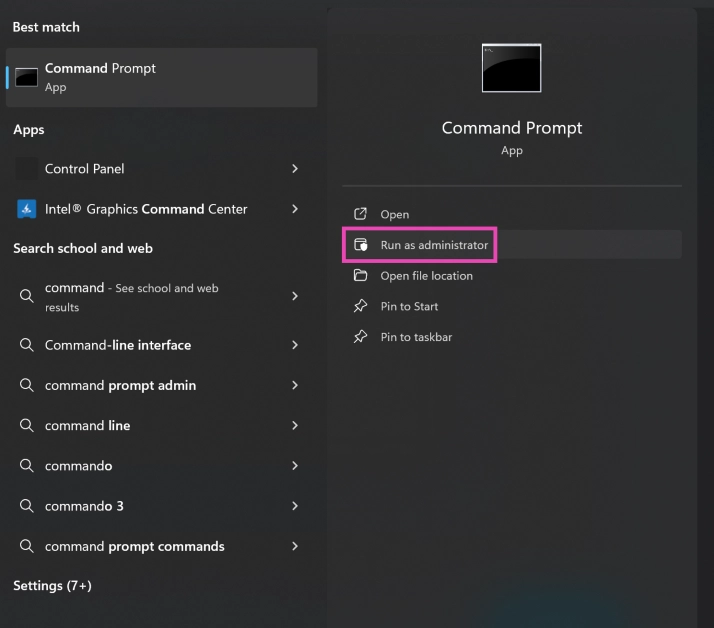Image resolution: width=714 pixels, height=628 pixels.
Task: Expand the Control Panel result chevron
Action: (x=295, y=169)
